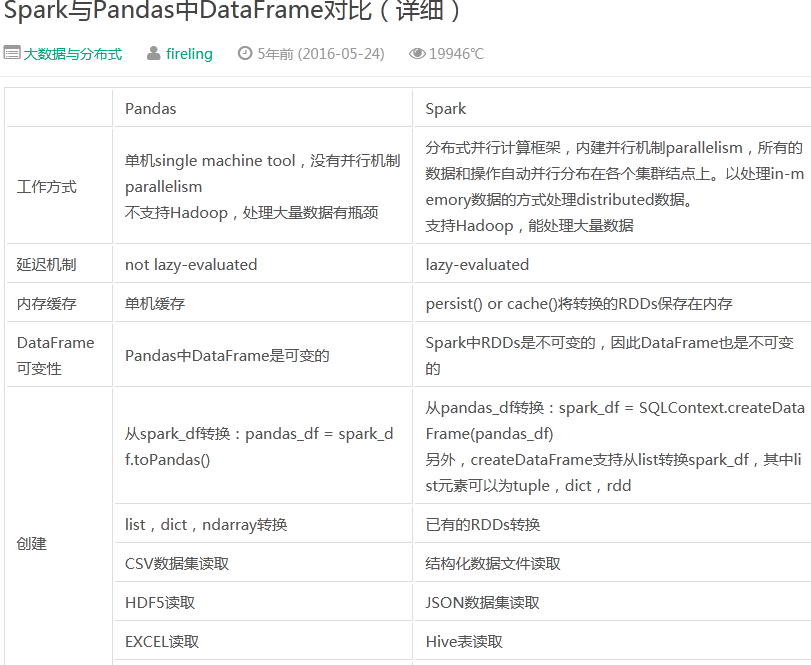The width and height of the screenshot is (811, 665).
Task: Click the Spark中RDDs是不可变的 cell
Action: click(x=612, y=355)
